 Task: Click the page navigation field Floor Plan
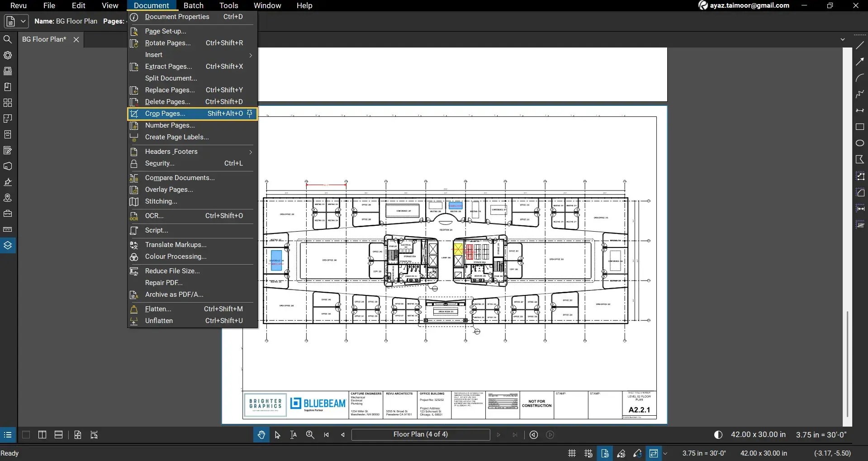tap(421, 434)
